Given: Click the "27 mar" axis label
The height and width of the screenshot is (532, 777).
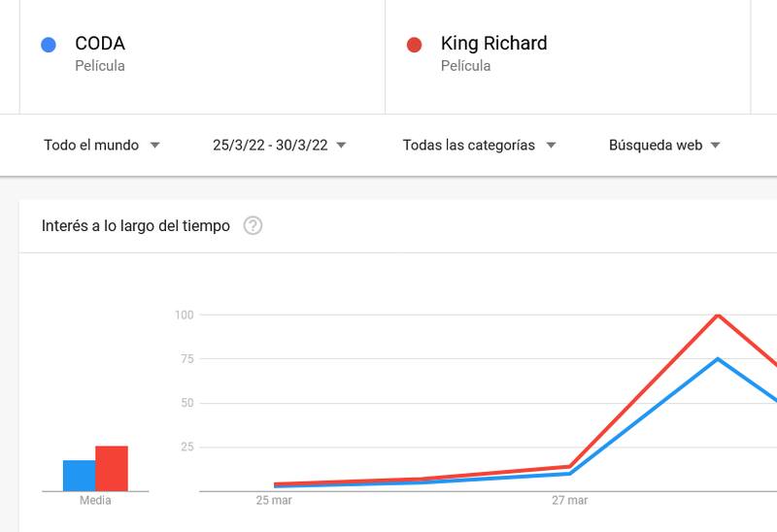Looking at the screenshot, I should [x=569, y=501].
